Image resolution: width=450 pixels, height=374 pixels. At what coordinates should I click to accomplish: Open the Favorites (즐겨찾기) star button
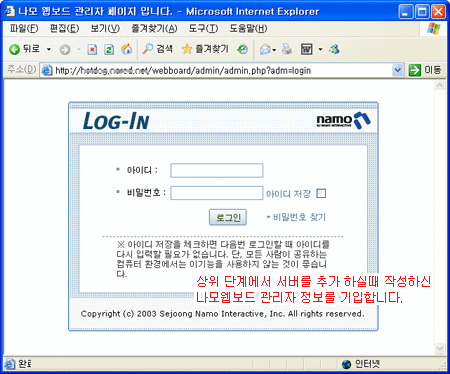[x=205, y=49]
